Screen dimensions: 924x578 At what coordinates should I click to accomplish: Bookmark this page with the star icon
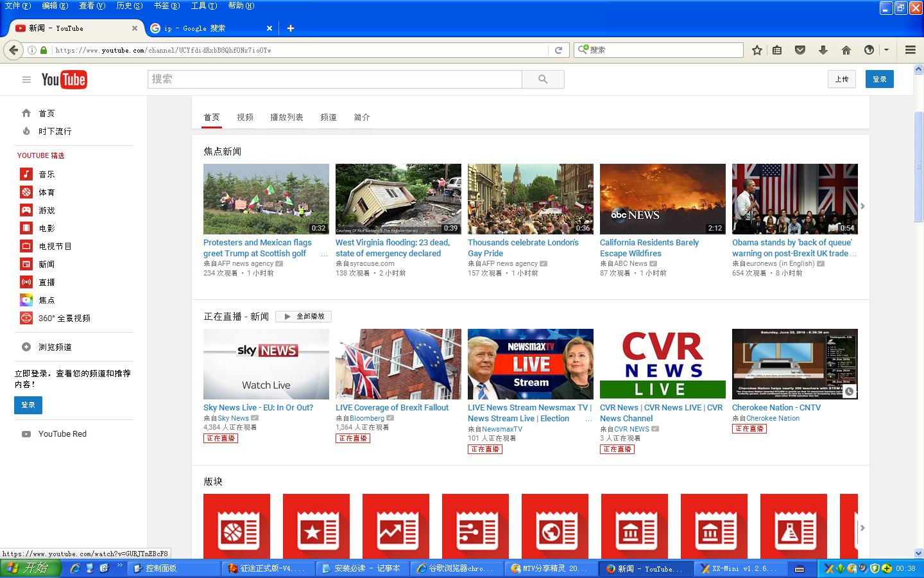(x=756, y=49)
